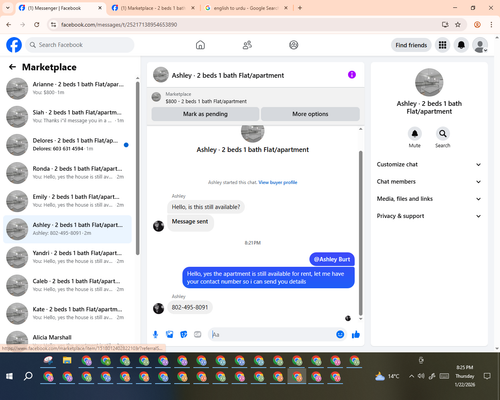The height and width of the screenshot is (400, 500).
Task: Click the purple conversation information icon
Action: coord(352,75)
